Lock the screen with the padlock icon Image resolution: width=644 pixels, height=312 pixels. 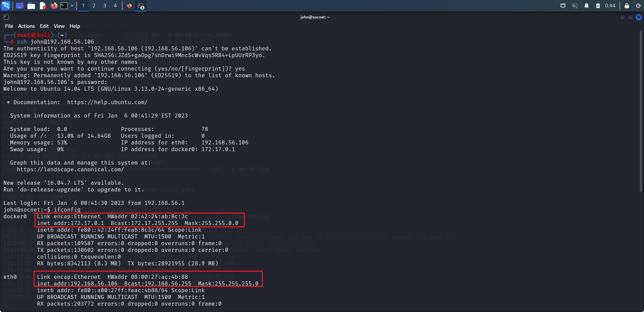tap(627, 6)
